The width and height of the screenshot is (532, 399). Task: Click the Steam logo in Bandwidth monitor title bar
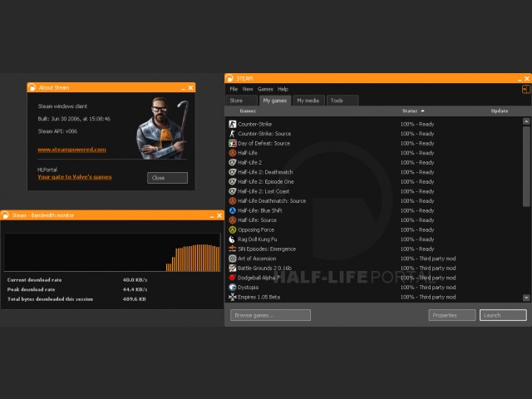click(x=5, y=215)
